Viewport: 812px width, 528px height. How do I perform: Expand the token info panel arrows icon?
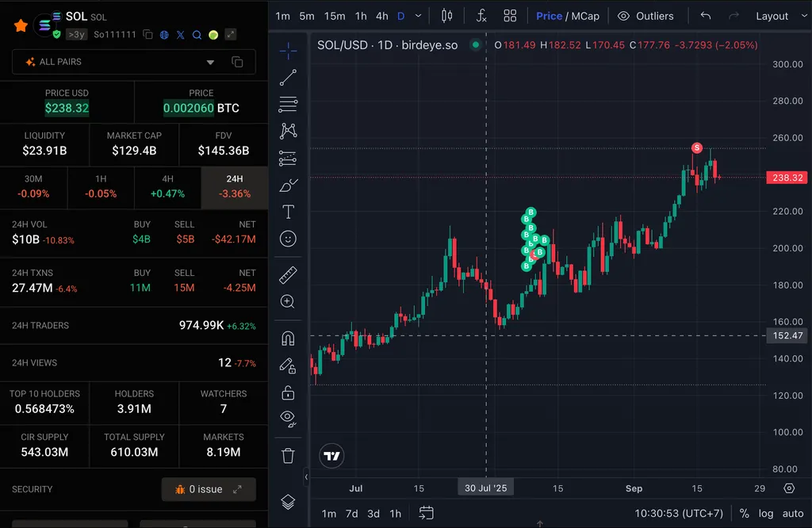[231, 35]
